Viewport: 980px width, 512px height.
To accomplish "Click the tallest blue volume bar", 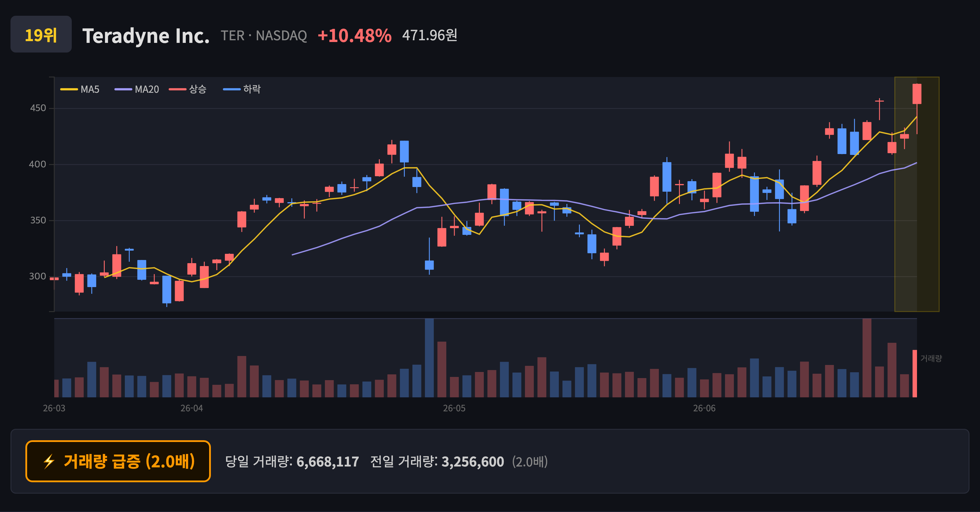I will coord(429,358).
